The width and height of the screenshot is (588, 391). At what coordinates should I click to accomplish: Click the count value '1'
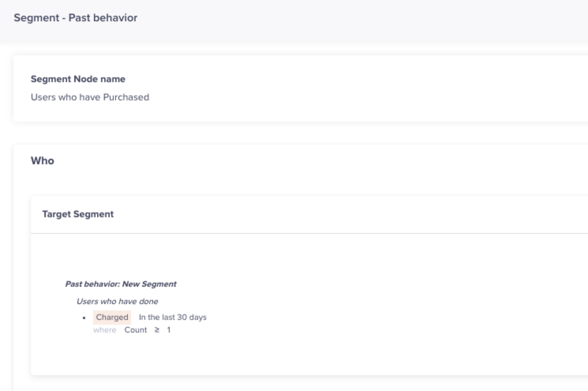pyautogui.click(x=169, y=330)
